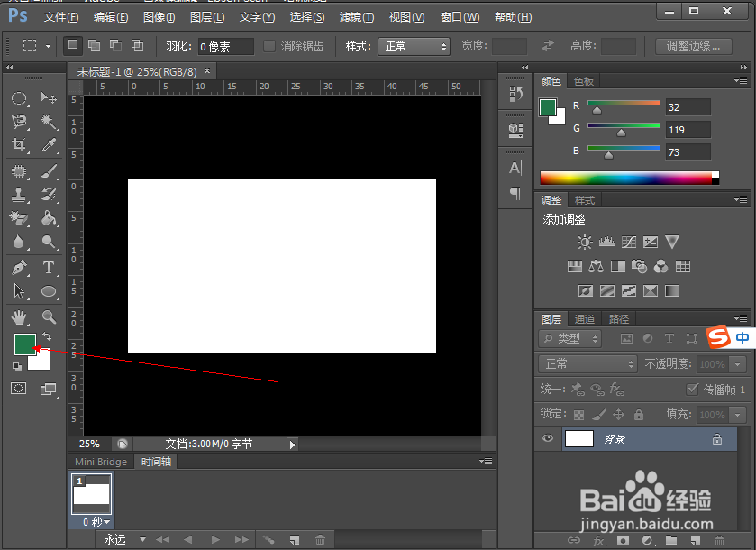Viewport: 756px width, 550px height.
Task: Add Brightness/Contrast adjustment
Action: [585, 242]
